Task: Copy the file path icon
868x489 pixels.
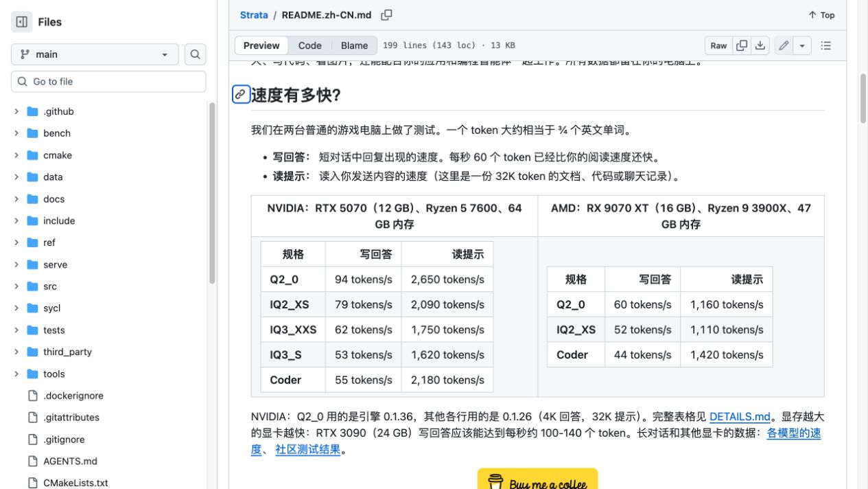Action: click(386, 15)
